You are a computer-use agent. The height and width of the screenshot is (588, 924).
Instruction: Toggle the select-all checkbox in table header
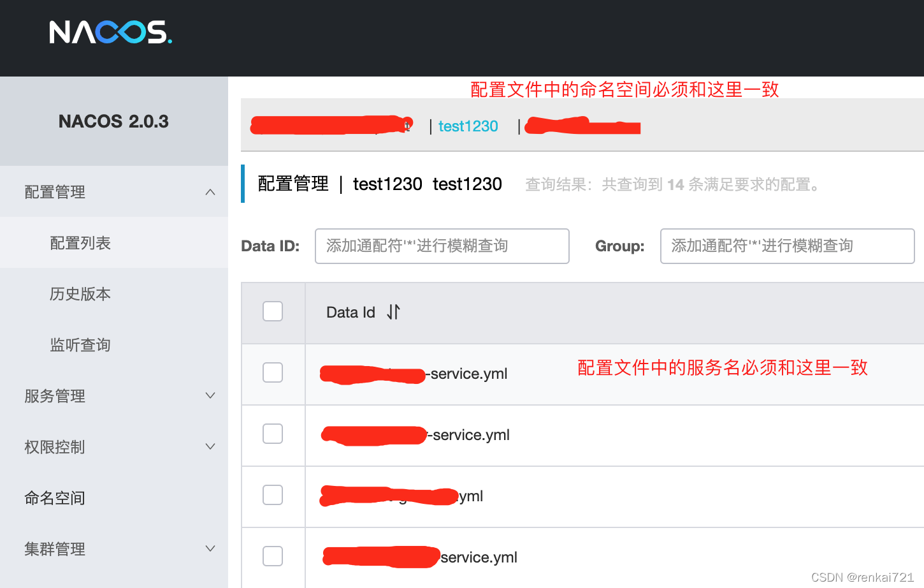point(273,311)
